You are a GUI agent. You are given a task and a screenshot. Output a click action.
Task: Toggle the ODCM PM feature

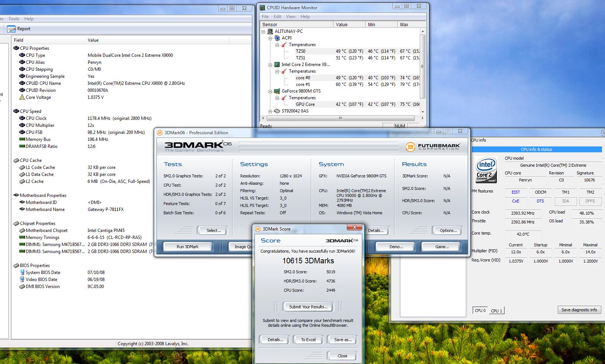coord(540,193)
